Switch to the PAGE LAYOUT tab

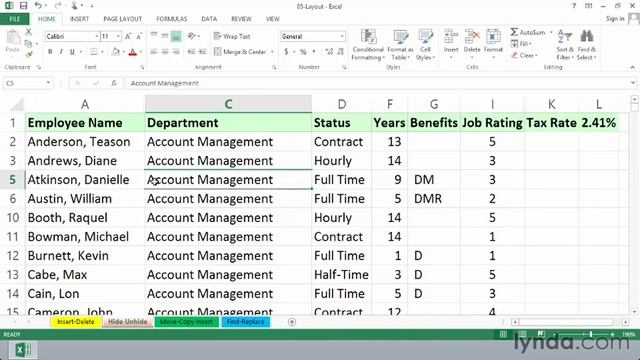[x=122, y=19]
